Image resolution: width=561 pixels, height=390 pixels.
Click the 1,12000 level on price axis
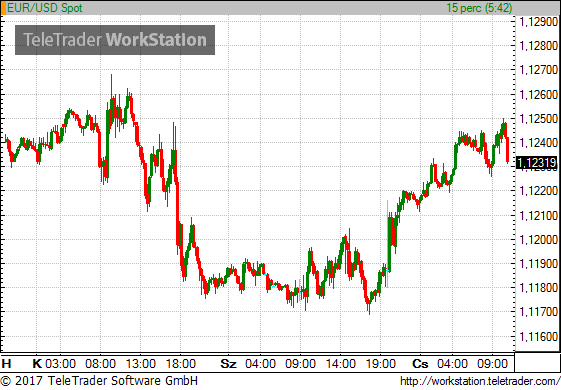[x=538, y=240]
